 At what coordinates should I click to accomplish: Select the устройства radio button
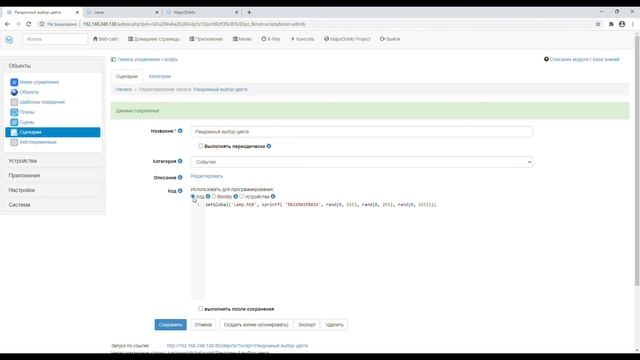tap(242, 196)
